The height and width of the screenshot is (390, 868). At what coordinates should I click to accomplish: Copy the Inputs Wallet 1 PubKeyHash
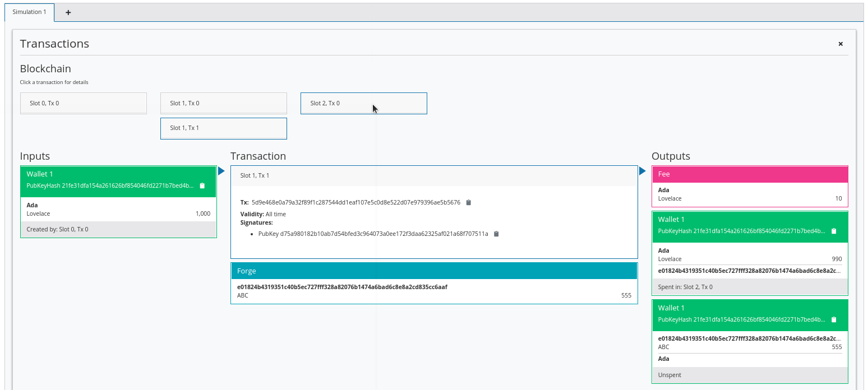(202, 186)
